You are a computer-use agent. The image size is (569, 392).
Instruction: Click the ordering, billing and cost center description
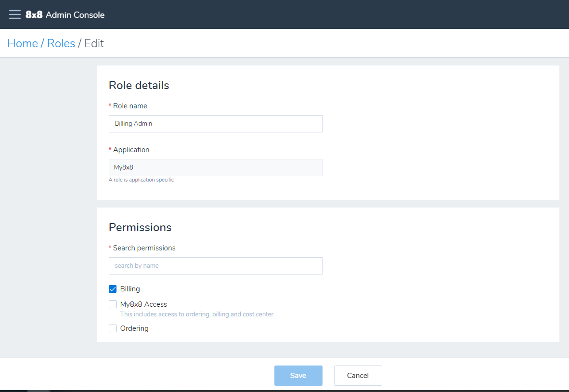[197, 314]
